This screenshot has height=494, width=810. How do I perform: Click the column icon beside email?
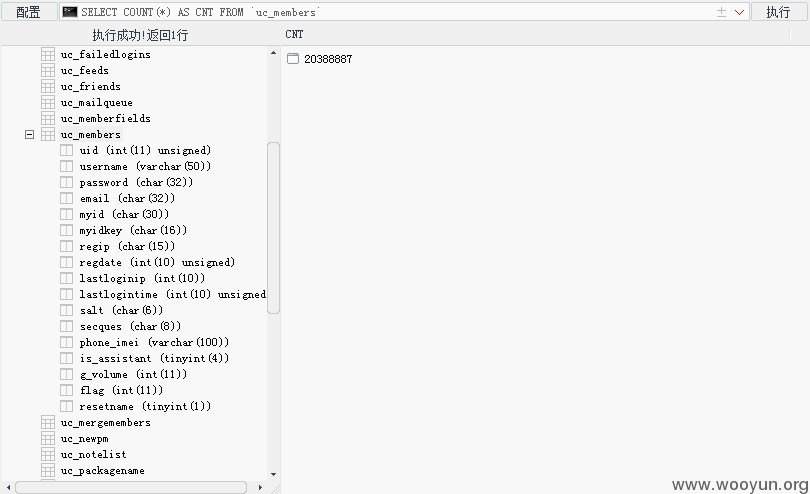pos(66,198)
